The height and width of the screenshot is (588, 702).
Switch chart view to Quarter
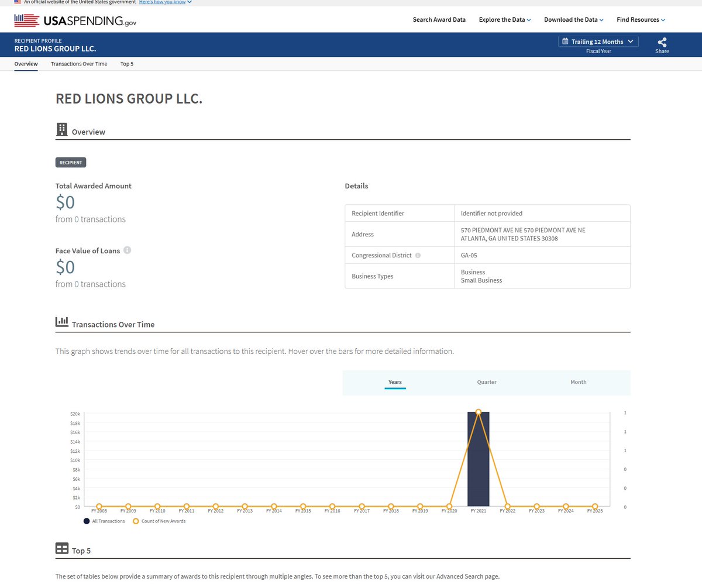(x=487, y=382)
